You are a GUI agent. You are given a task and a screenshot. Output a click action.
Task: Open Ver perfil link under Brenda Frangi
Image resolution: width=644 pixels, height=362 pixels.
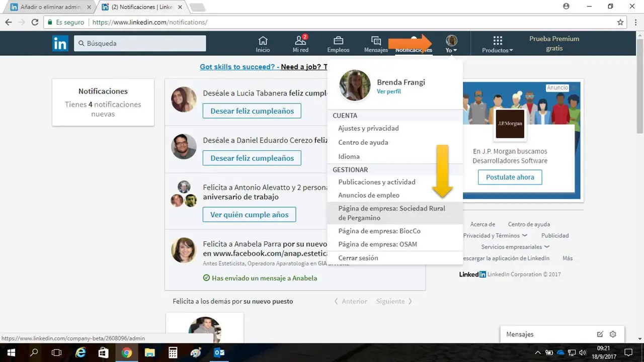point(388,92)
